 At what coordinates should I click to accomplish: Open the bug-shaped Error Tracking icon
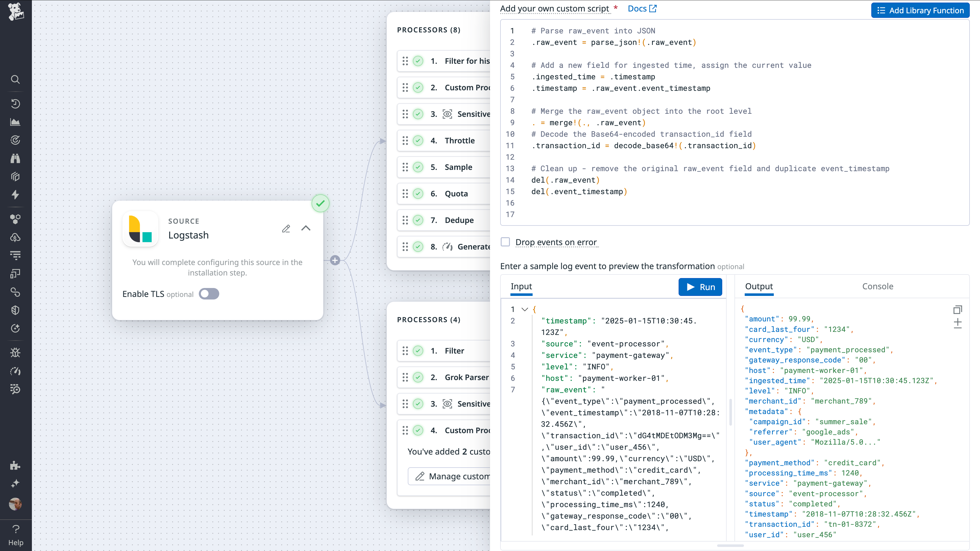15,352
